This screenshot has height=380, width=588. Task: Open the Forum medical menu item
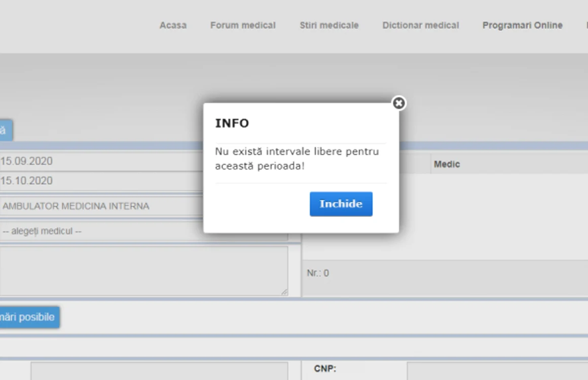(x=243, y=25)
